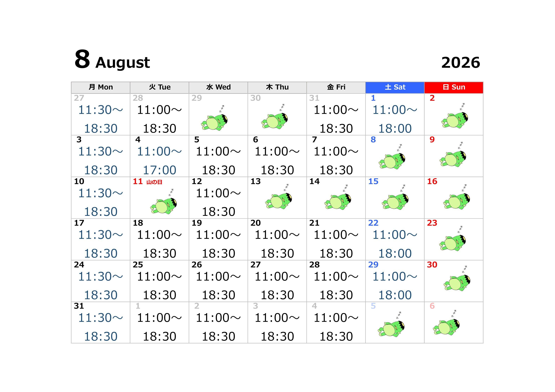555x392 pixels.
Task: Click the 2026 year heading
Action: coord(461,63)
